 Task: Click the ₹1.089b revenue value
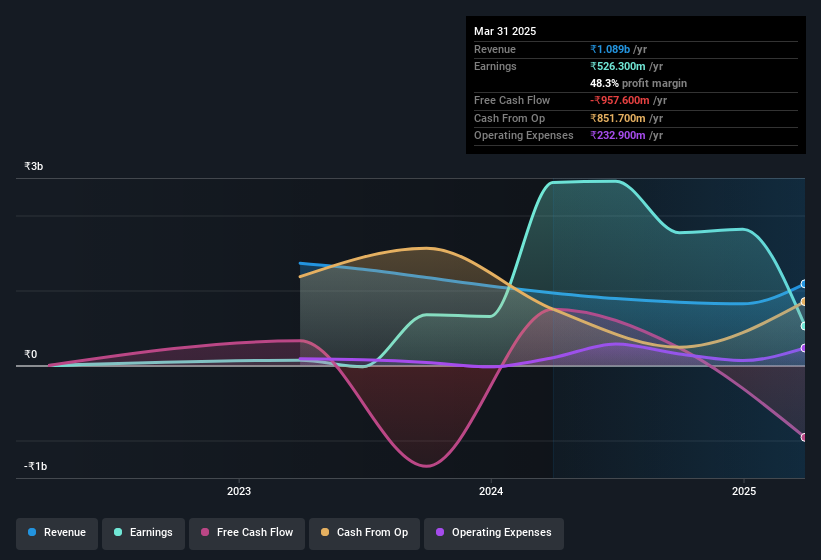coord(610,49)
